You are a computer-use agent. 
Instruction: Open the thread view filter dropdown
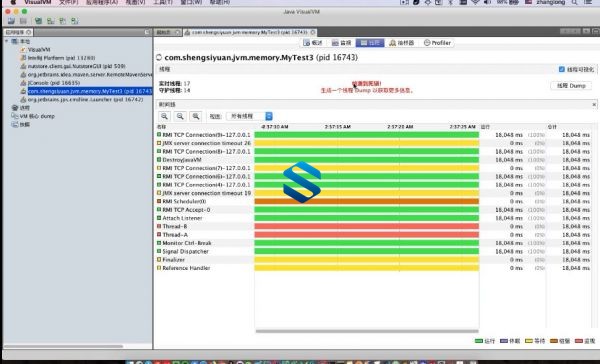pos(249,116)
